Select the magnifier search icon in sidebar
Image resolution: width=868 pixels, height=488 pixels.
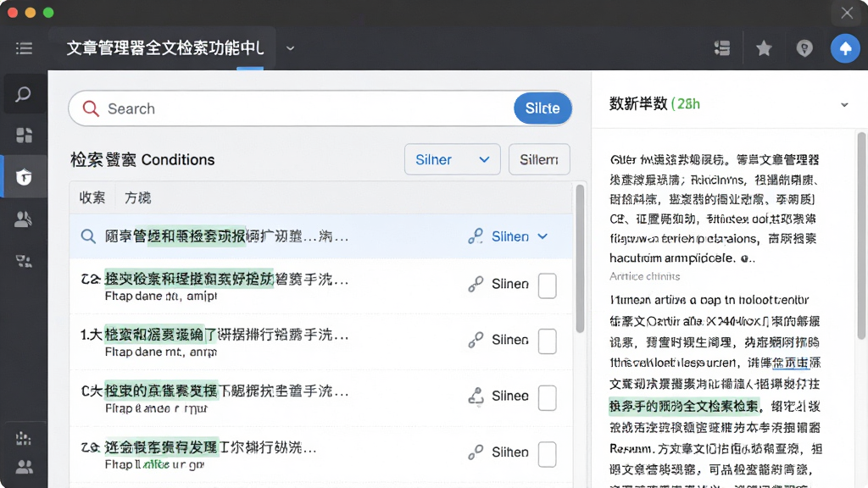(23, 94)
